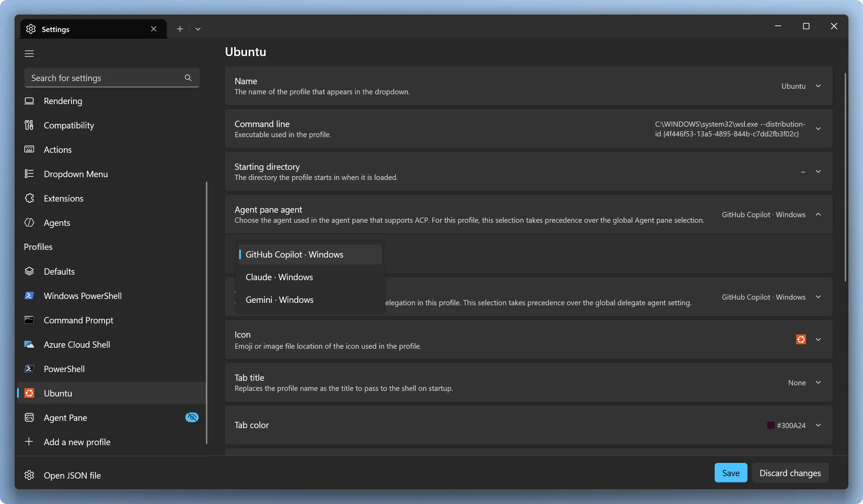This screenshot has height=504, width=863.
Task: Select the Windows PowerShell profile
Action: pos(111,296)
